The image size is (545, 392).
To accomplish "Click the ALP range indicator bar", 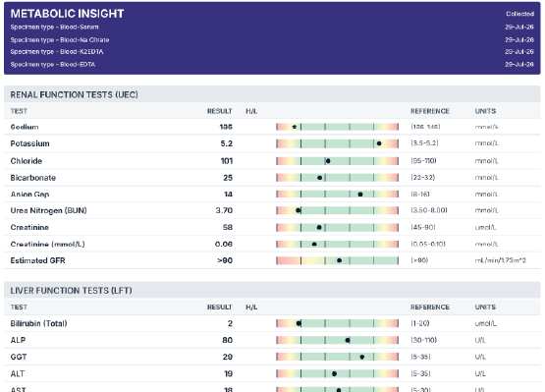I will tap(337, 340).
